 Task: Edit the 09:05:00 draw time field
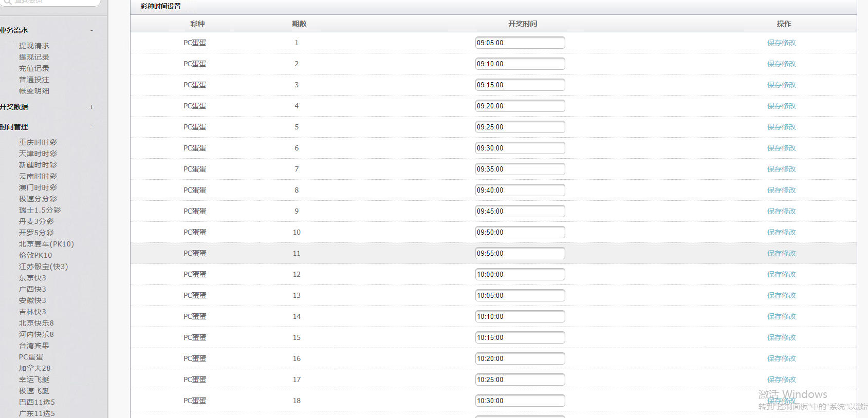520,43
